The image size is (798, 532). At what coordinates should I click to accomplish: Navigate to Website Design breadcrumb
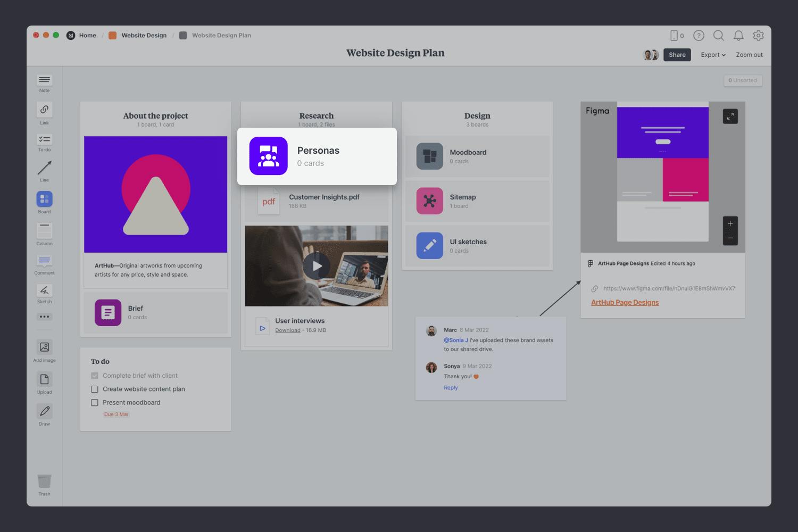(144, 36)
